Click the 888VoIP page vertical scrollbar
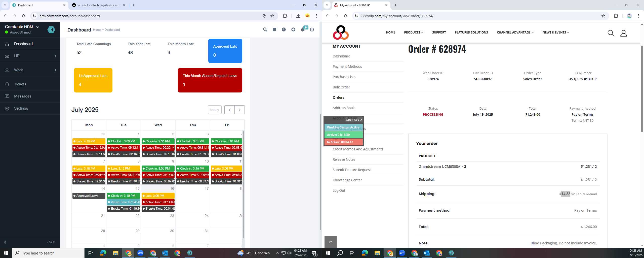 tap(642, 88)
